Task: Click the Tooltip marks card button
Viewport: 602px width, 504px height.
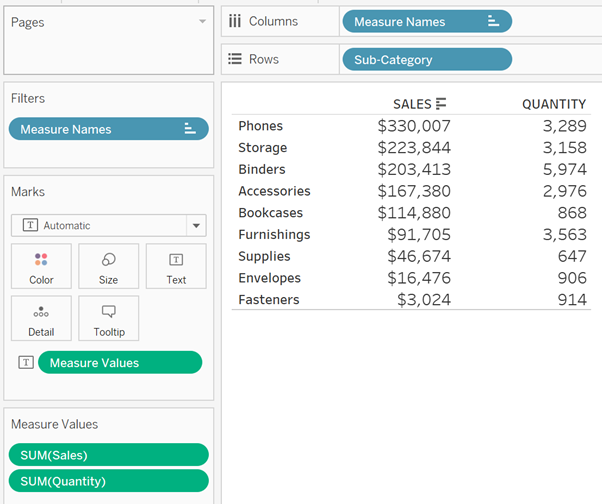Action: (x=108, y=318)
